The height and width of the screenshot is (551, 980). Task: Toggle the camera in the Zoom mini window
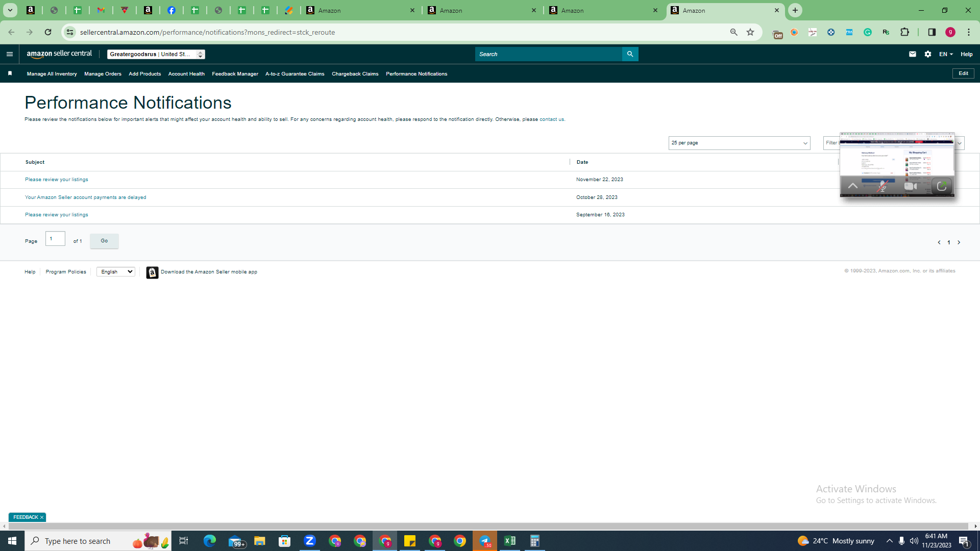point(911,186)
